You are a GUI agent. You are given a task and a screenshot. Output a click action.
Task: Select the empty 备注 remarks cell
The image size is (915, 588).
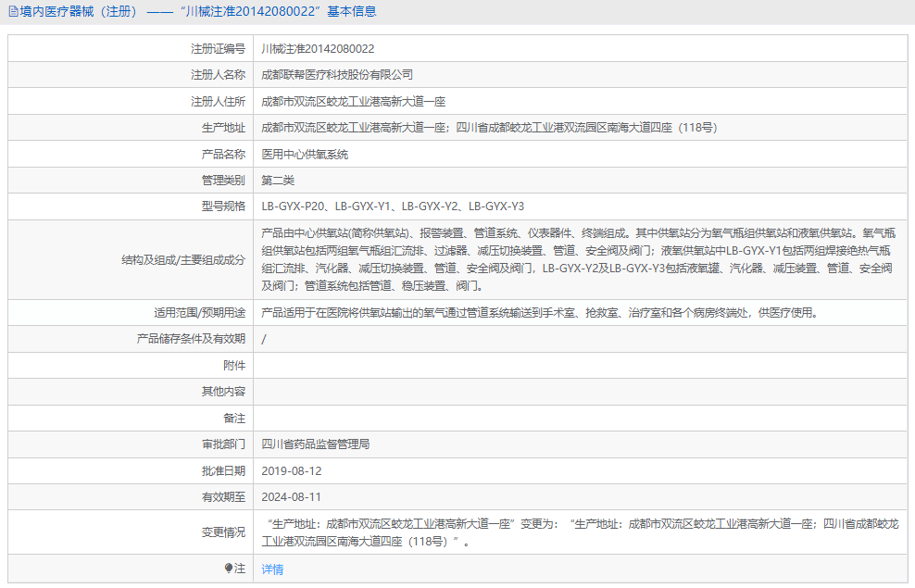(x=556, y=418)
